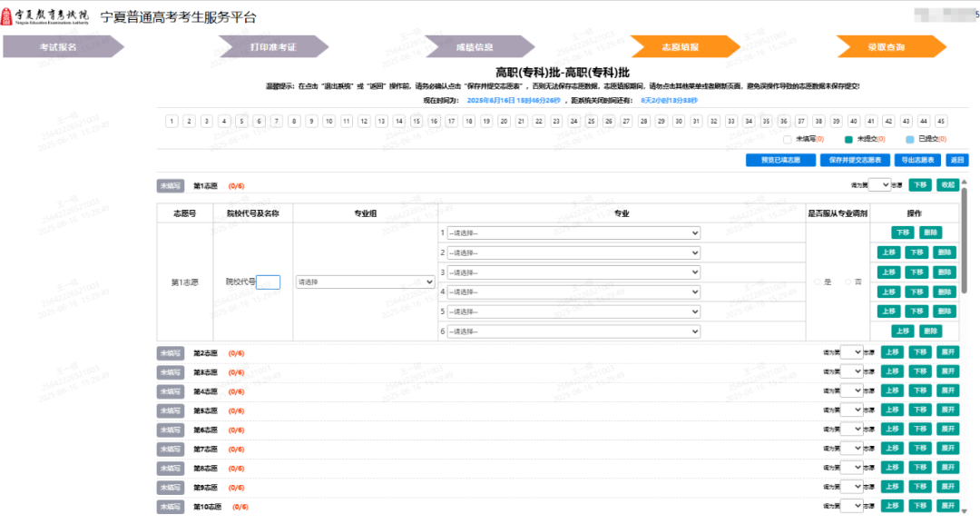980x524 pixels.
Task: Select the 否 radio for 服从专业调剂
Action: pos(850,282)
